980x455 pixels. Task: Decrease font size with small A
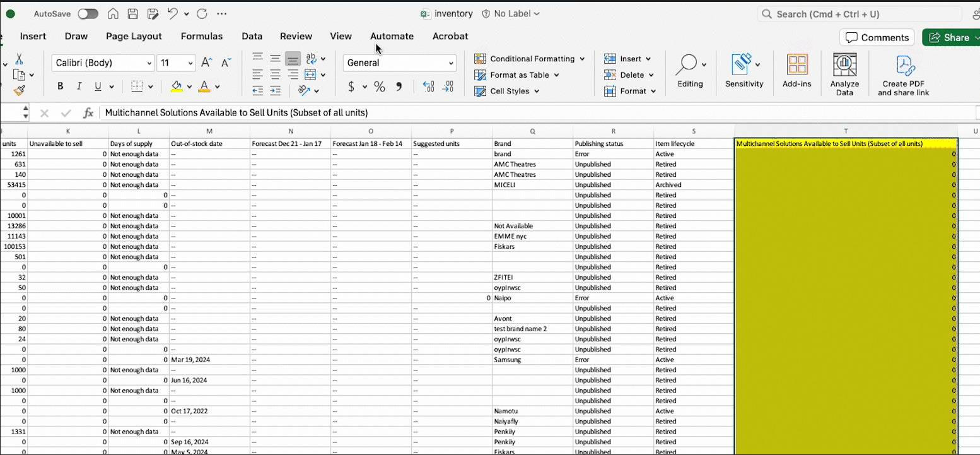[226, 62]
